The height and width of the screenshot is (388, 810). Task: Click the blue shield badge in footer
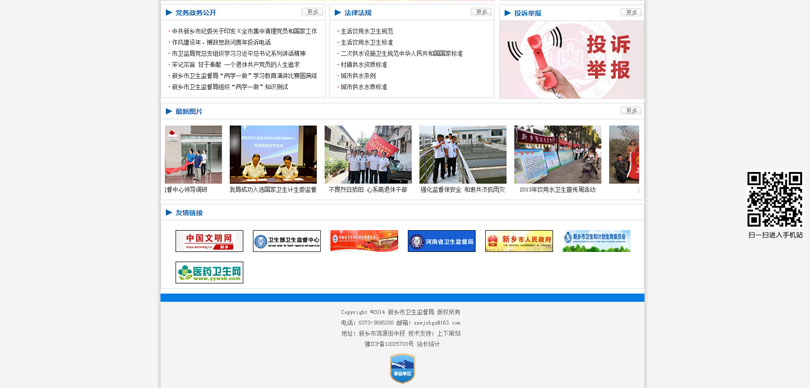click(402, 368)
